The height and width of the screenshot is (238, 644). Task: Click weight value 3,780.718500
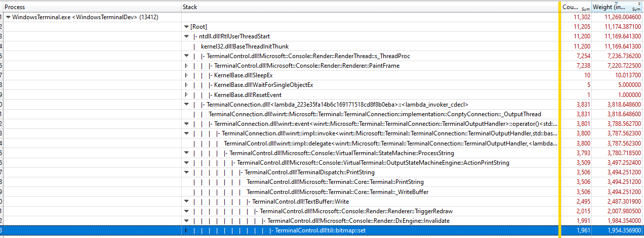pyautogui.click(x=624, y=153)
